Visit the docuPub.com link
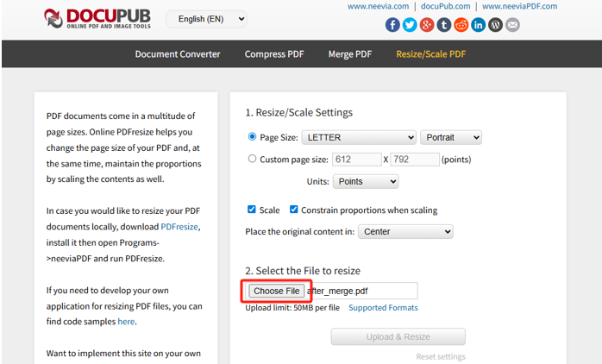The width and height of the screenshot is (602, 364). click(445, 6)
